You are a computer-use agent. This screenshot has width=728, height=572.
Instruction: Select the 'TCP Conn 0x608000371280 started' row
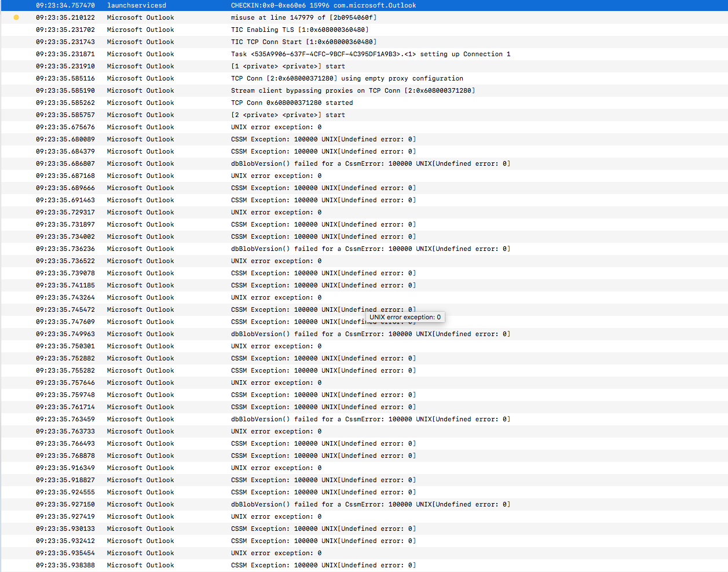(364, 103)
